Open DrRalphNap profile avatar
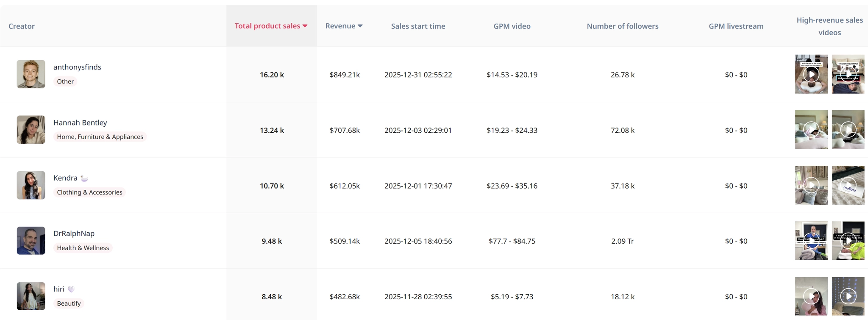 31,241
